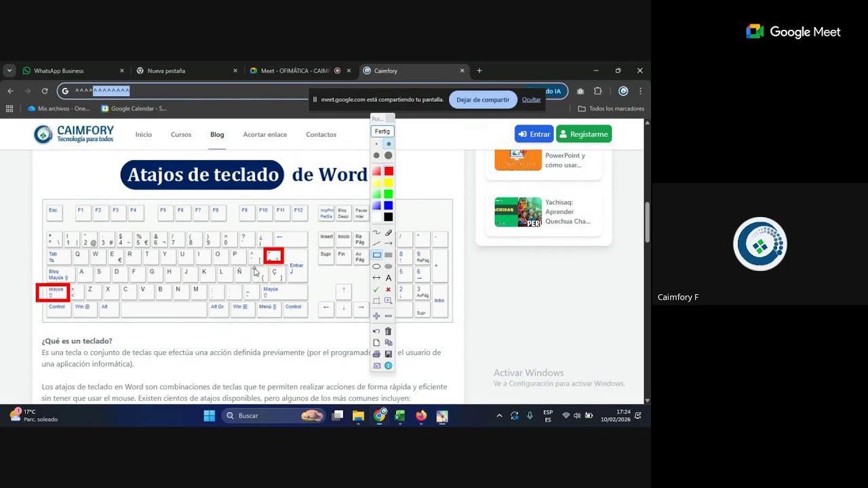Open Todos los marcadores folder
868x488 pixels.
[x=611, y=108]
